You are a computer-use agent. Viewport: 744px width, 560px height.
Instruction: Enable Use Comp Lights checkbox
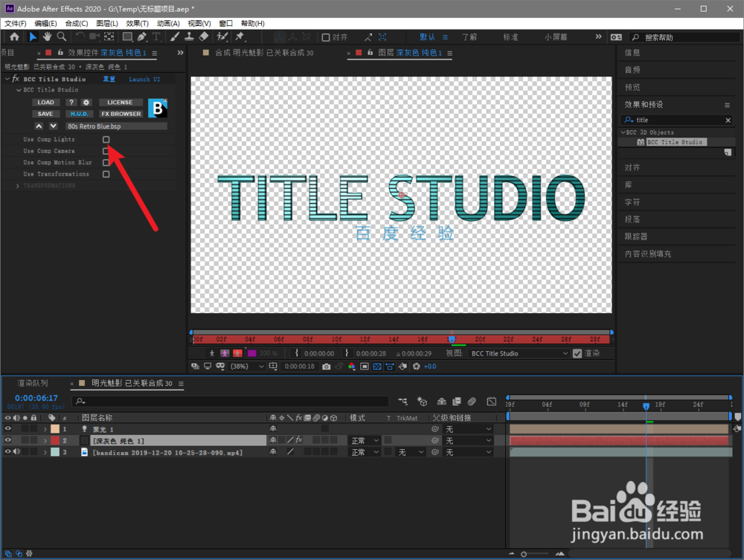[106, 139]
